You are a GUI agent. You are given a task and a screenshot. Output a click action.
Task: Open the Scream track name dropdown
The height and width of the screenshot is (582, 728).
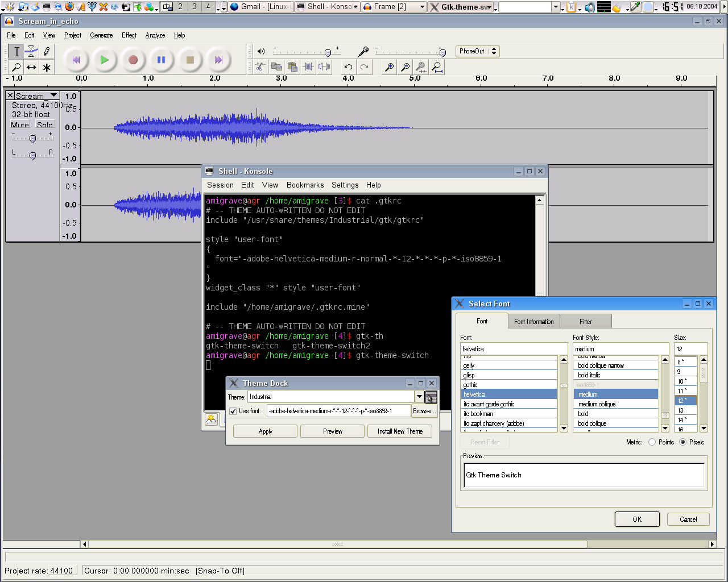click(37, 95)
